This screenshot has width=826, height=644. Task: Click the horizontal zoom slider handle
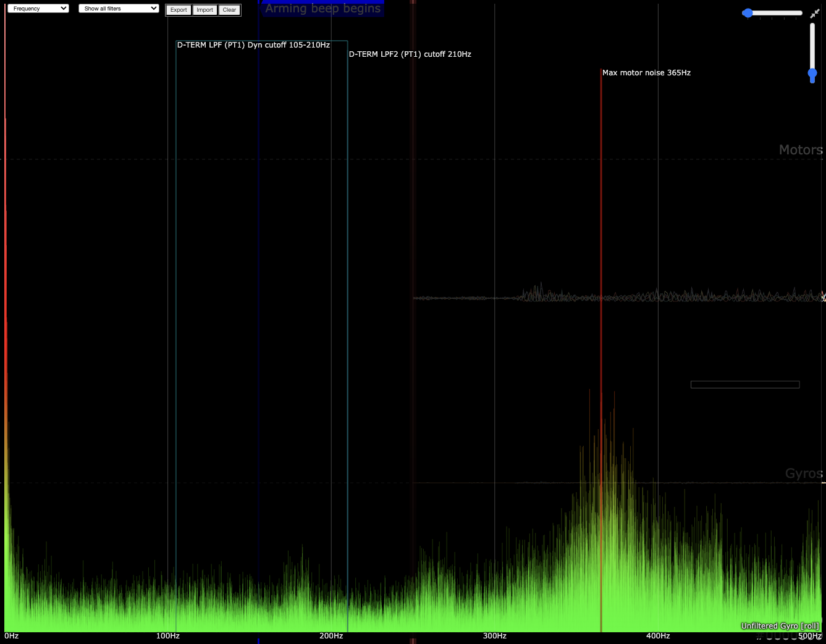click(748, 13)
